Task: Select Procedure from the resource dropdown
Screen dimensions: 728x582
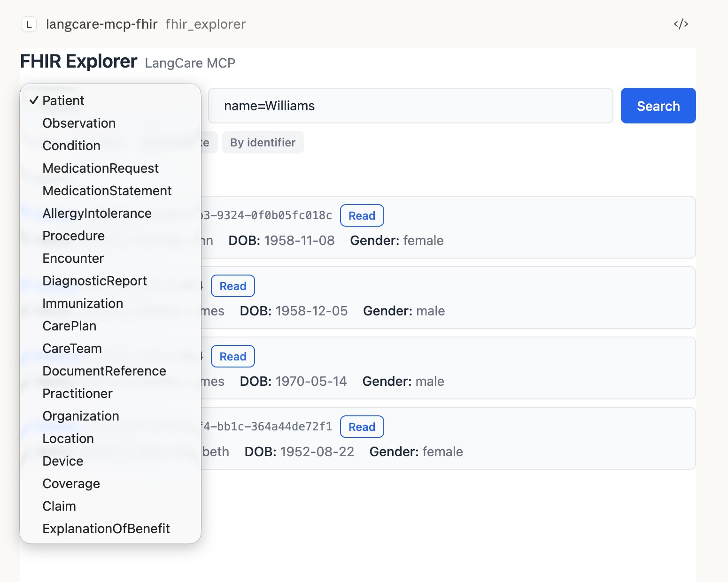Action: tap(73, 236)
